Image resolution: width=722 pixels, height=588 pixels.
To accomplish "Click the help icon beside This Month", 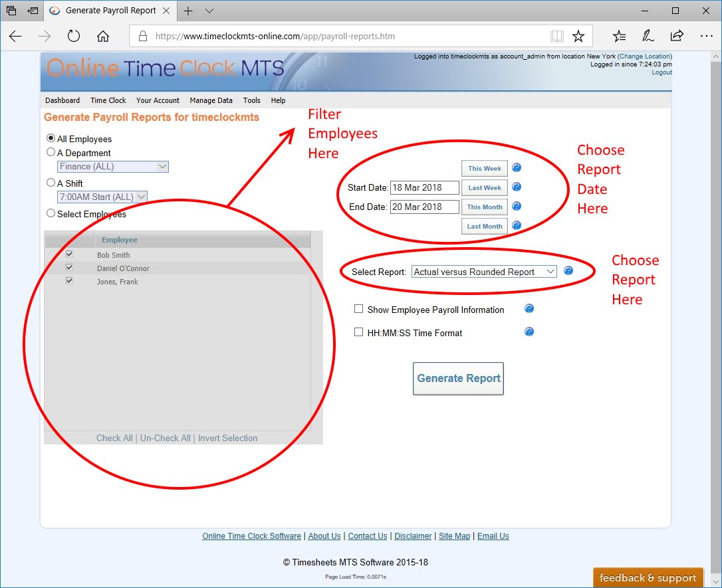I will click(517, 206).
